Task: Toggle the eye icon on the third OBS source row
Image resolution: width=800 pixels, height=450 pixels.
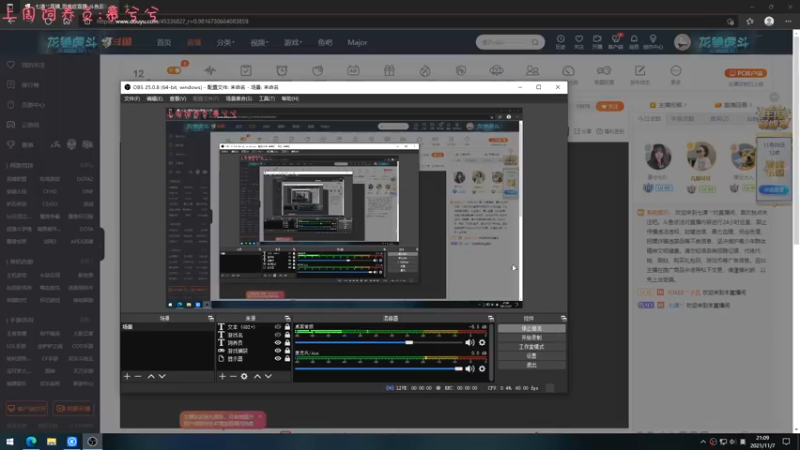Action: click(278, 343)
